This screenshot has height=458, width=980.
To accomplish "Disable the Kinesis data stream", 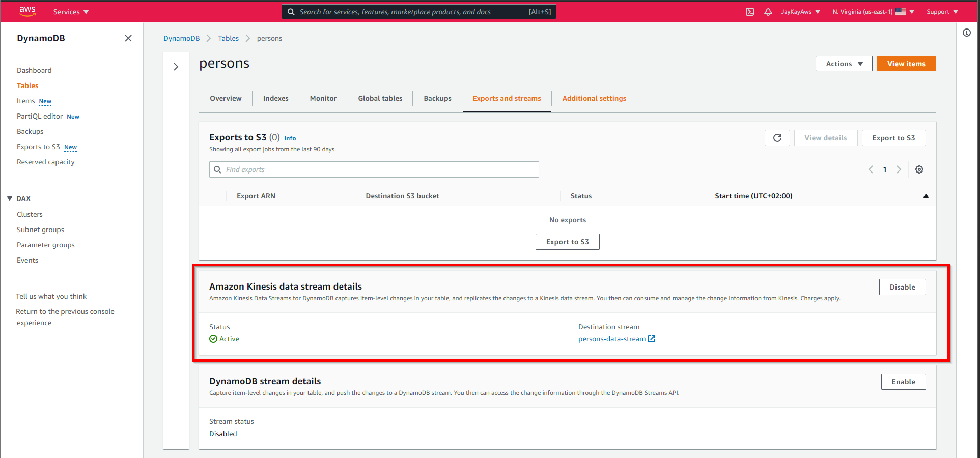I will (902, 287).
